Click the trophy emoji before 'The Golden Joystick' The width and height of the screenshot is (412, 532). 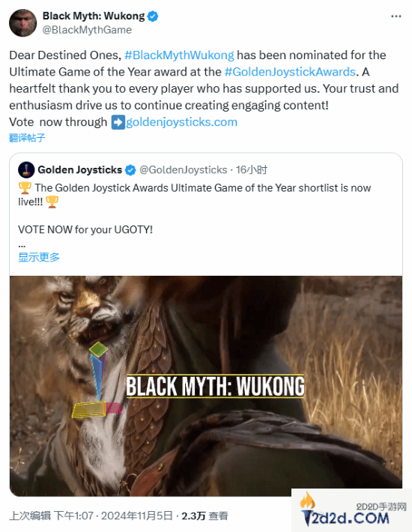pos(25,187)
